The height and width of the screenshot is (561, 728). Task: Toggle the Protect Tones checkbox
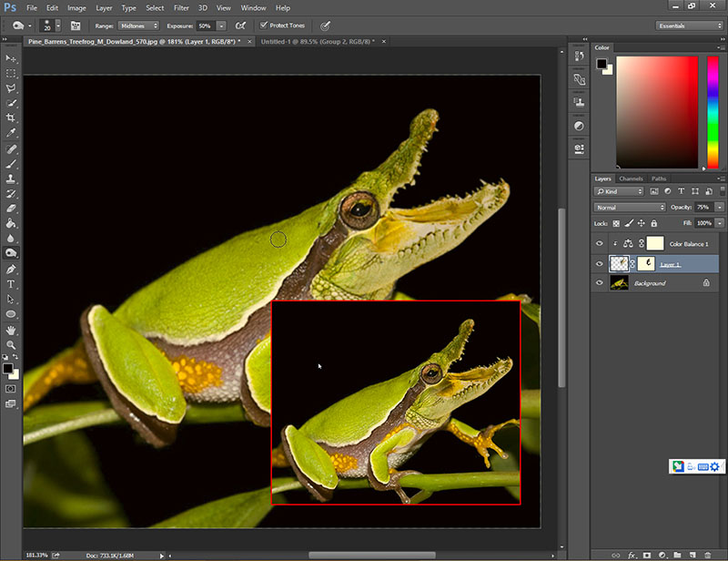click(264, 25)
